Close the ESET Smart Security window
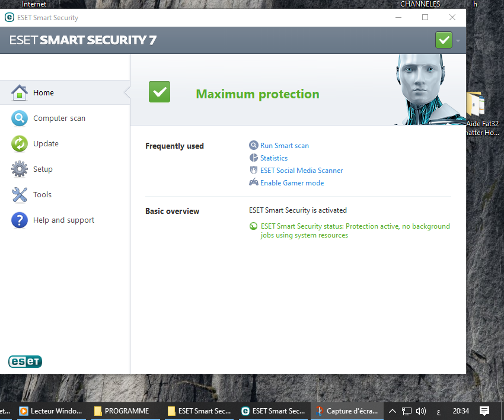The width and height of the screenshot is (504, 420). pyautogui.click(x=452, y=17)
